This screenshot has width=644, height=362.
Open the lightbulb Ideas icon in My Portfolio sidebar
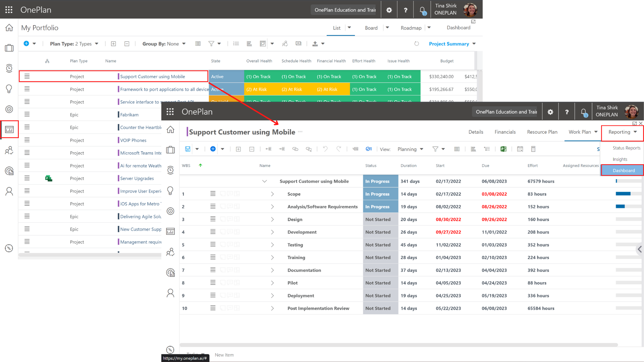pos(9,88)
